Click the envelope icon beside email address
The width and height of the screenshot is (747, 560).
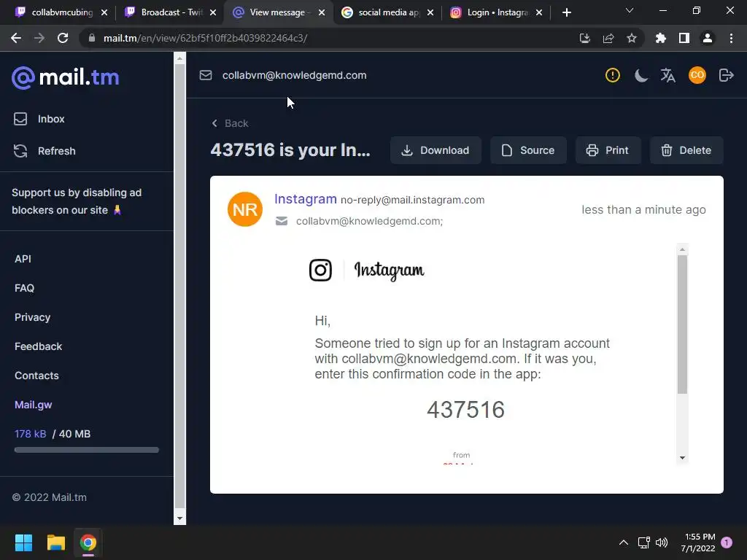205,75
